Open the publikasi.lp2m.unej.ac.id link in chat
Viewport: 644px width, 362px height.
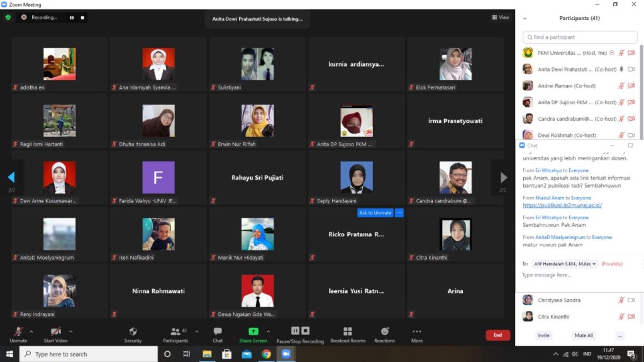pos(562,205)
